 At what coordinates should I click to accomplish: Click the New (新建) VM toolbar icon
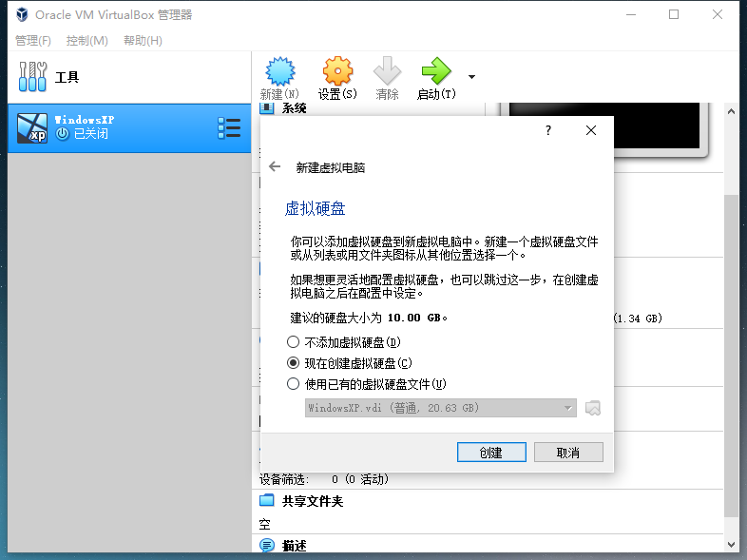pos(279,71)
